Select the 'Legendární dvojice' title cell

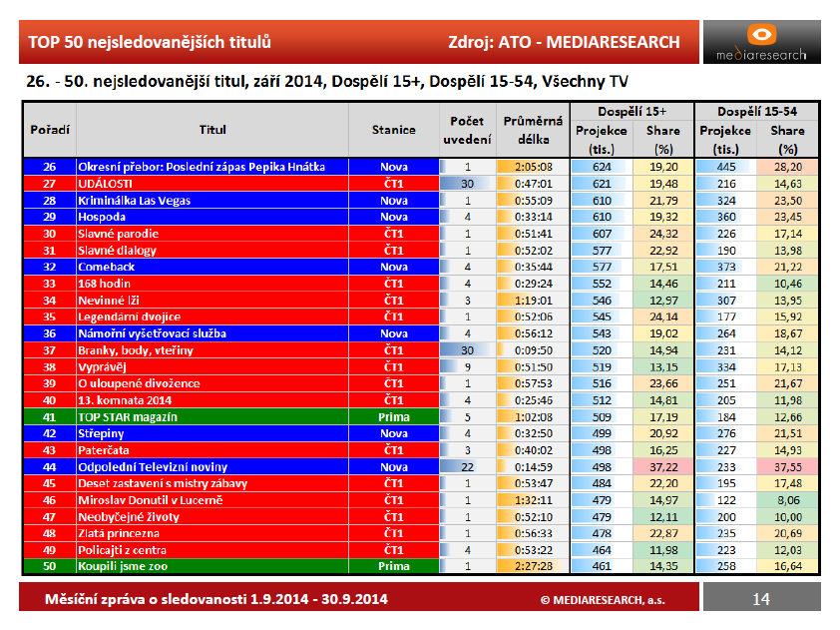click(212, 316)
